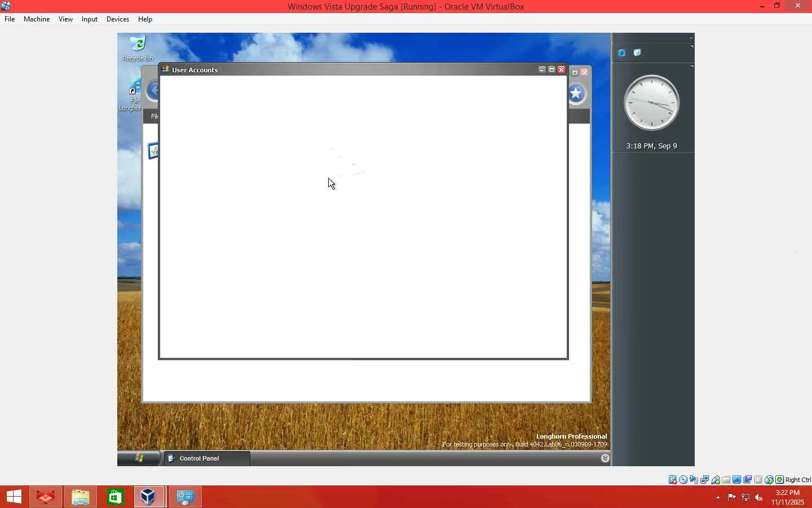Open the VirtualBox Input menu
Image resolution: width=812 pixels, height=508 pixels.
(89, 19)
